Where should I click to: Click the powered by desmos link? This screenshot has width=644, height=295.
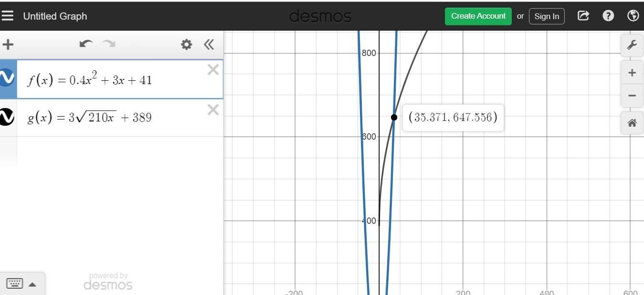pyautogui.click(x=108, y=282)
